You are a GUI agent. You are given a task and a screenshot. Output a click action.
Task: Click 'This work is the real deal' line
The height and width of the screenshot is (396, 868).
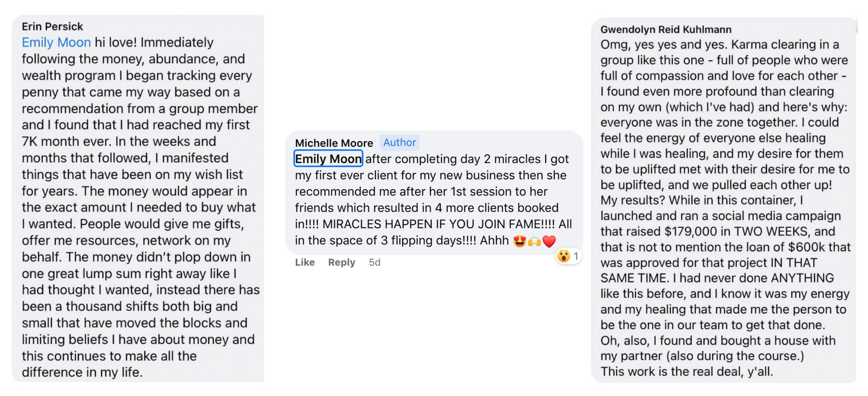tap(686, 371)
